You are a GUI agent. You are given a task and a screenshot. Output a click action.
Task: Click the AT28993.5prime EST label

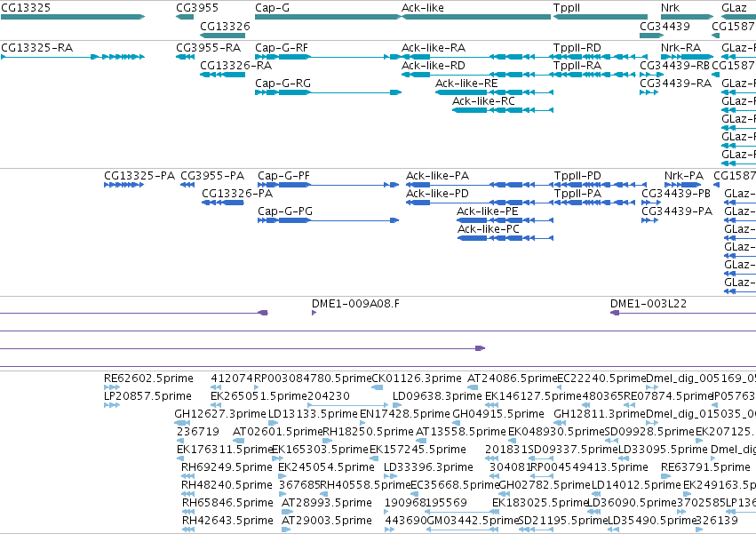[x=326, y=503]
